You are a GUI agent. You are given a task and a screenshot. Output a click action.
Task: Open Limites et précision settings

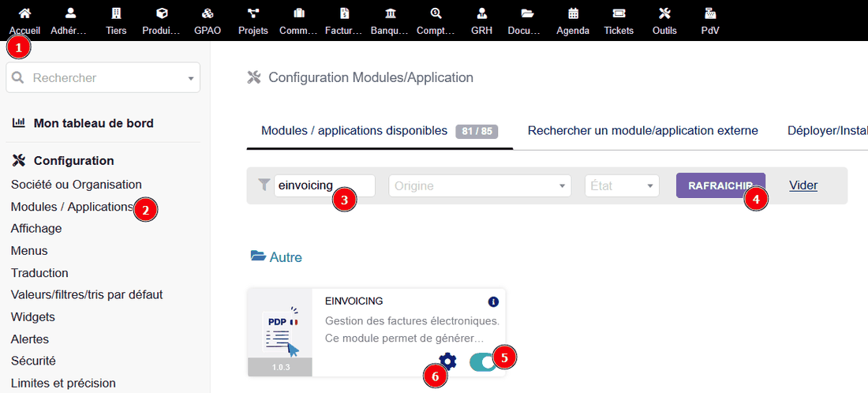tap(63, 383)
